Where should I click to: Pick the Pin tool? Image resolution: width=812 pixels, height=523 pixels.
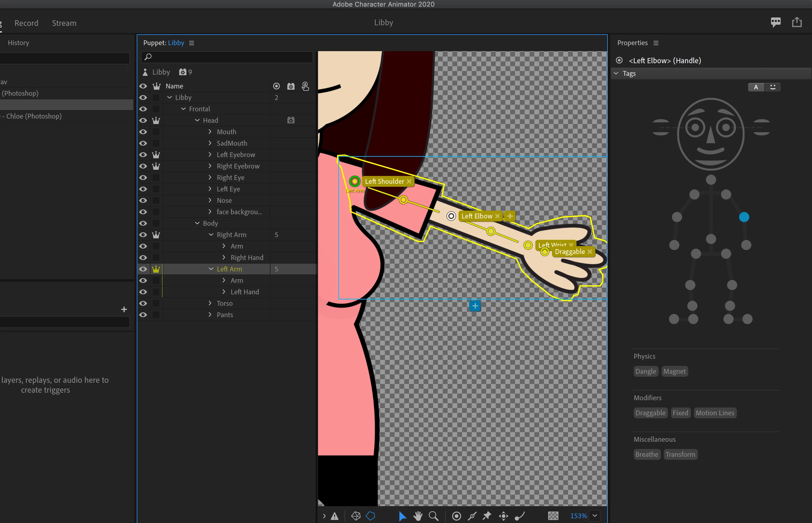click(487, 516)
